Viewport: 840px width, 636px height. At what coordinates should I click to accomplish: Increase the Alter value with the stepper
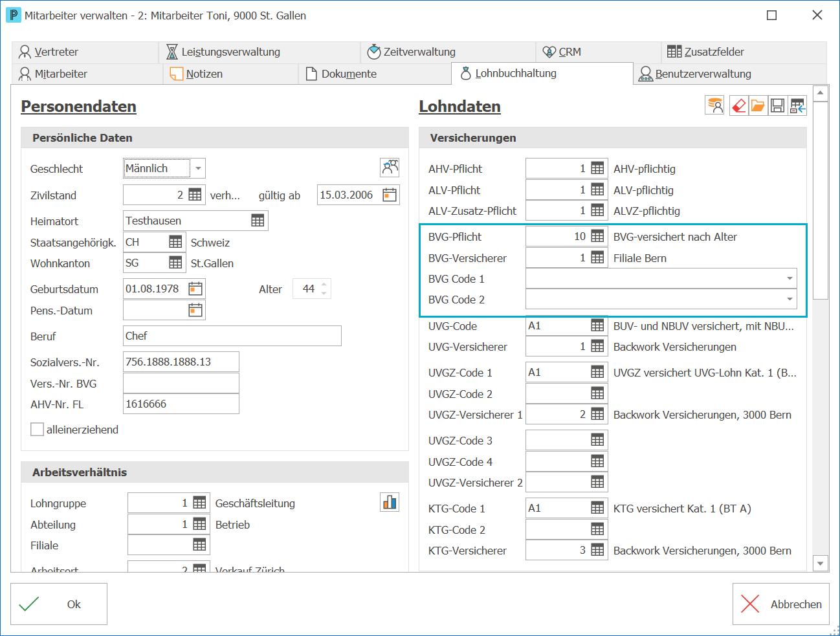(x=324, y=284)
